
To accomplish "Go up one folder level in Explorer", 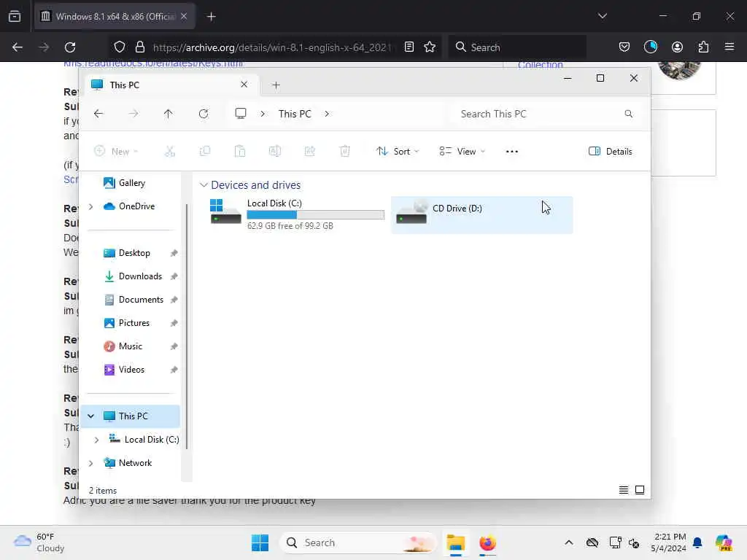I will coord(169,114).
